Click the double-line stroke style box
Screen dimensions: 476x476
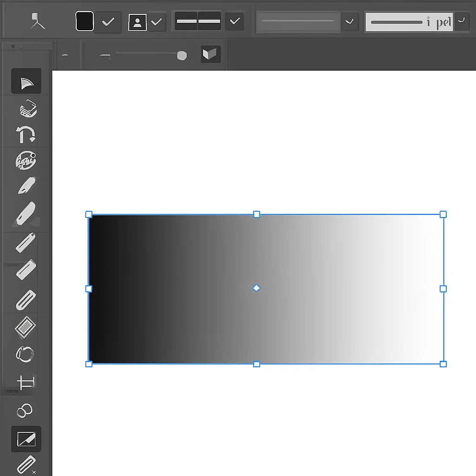198,21
